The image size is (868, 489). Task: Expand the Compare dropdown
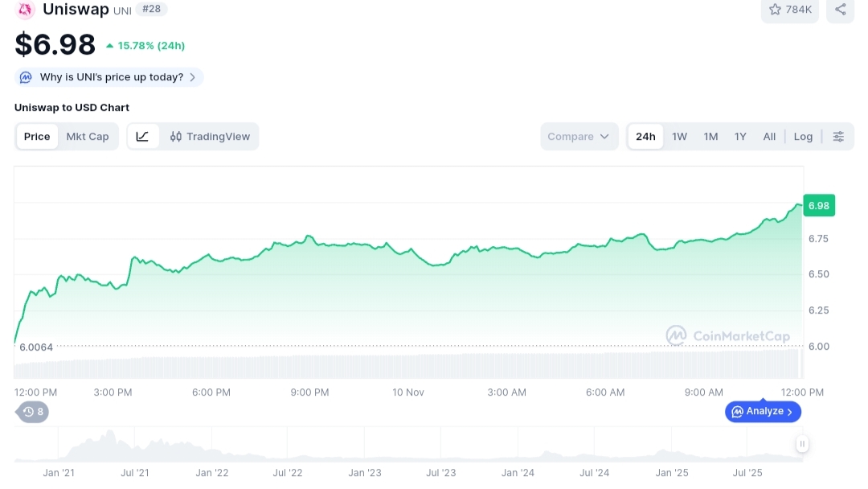579,136
